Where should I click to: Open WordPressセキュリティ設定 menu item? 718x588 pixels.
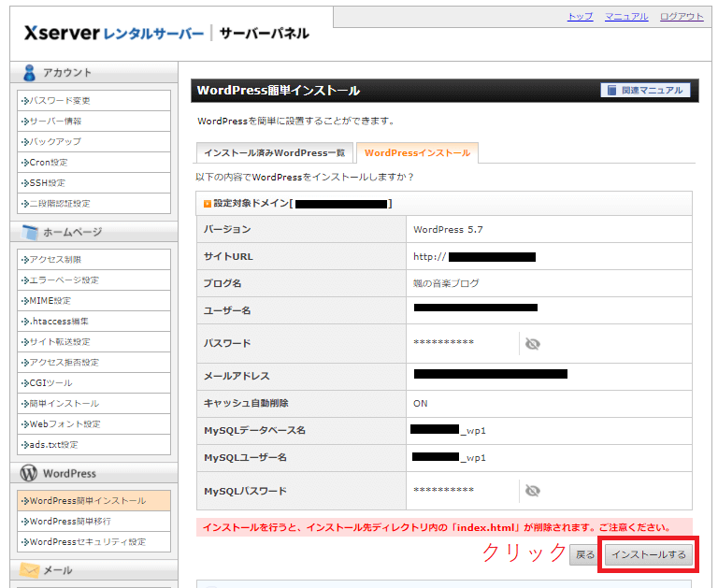[93, 542]
